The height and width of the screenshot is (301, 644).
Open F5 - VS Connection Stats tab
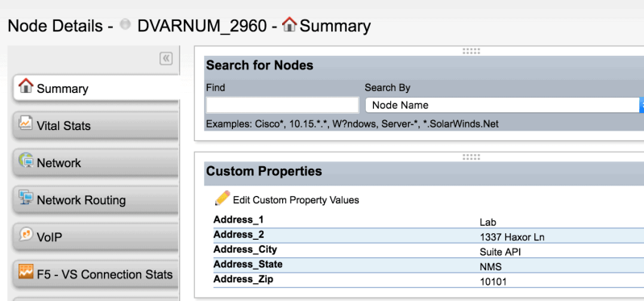pyautogui.click(x=96, y=274)
